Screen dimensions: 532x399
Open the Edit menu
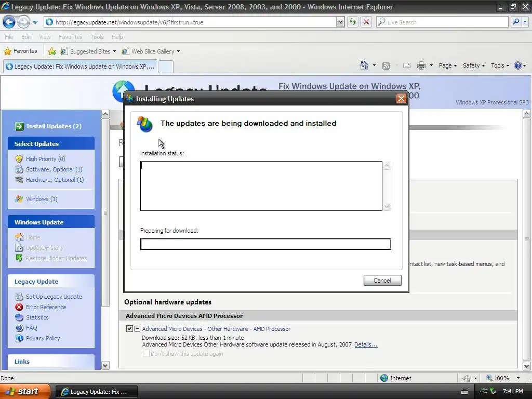26,37
